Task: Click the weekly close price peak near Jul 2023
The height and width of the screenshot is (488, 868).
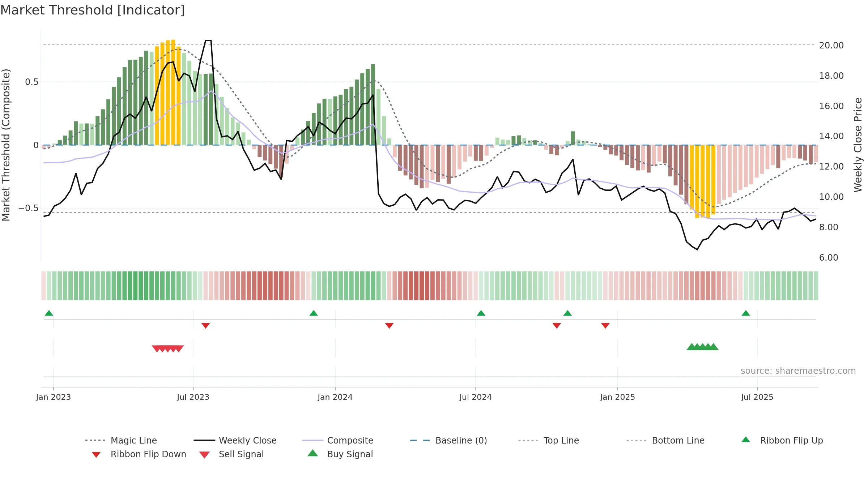Action: [x=208, y=40]
